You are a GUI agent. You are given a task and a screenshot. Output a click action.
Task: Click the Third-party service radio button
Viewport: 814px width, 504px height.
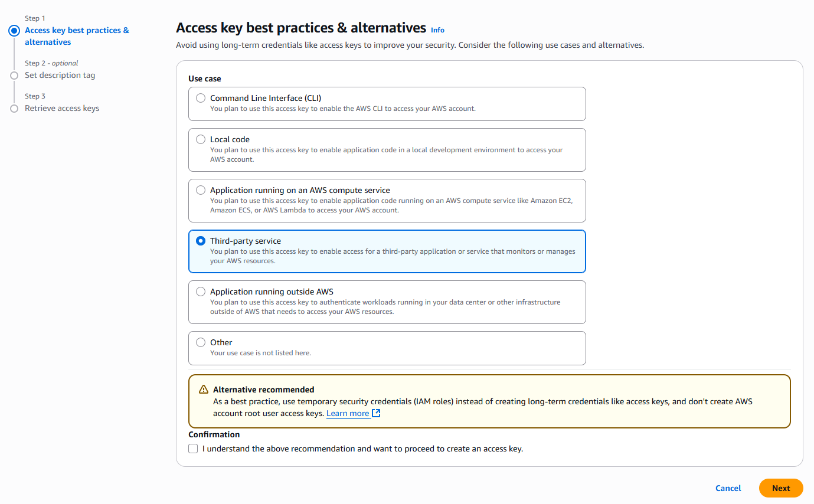click(x=201, y=241)
